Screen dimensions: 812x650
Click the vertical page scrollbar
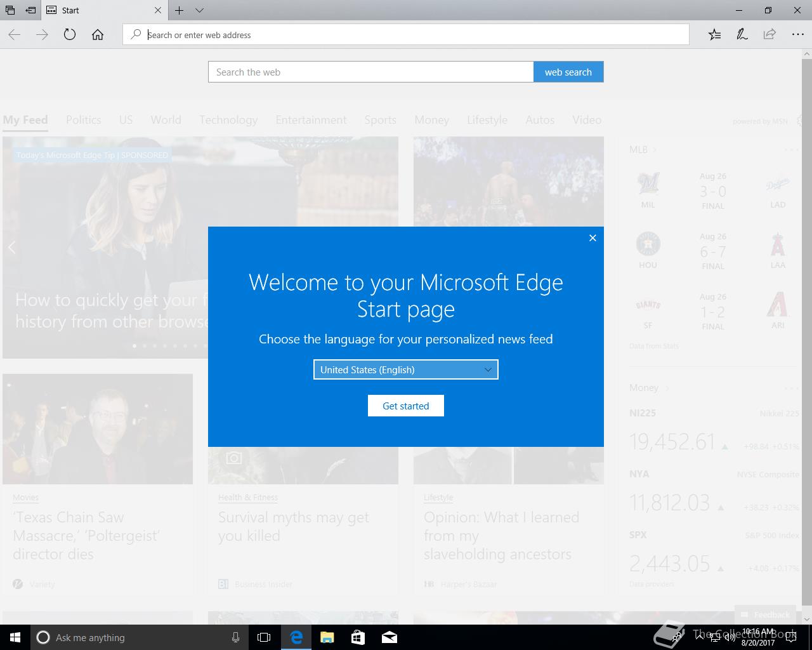[806, 336]
